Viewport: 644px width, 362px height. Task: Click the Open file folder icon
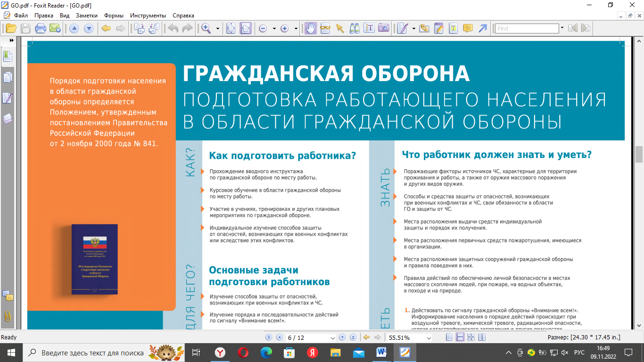click(x=11, y=28)
